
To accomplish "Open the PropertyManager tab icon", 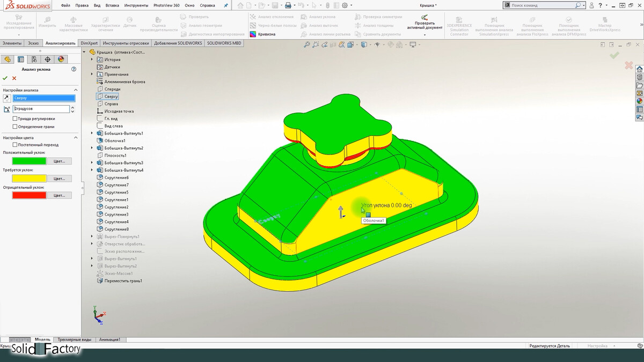I will point(21,60).
